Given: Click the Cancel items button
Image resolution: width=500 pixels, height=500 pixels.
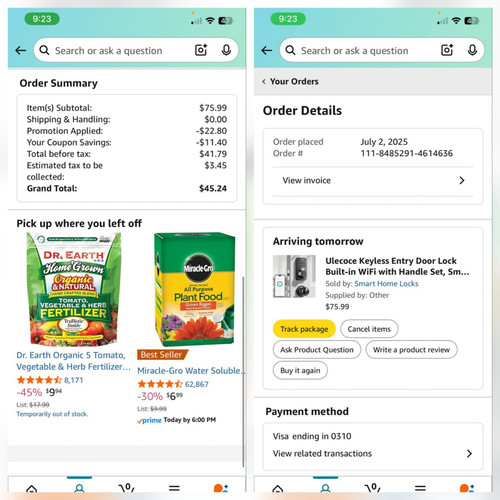Looking at the screenshot, I should coord(369,329).
